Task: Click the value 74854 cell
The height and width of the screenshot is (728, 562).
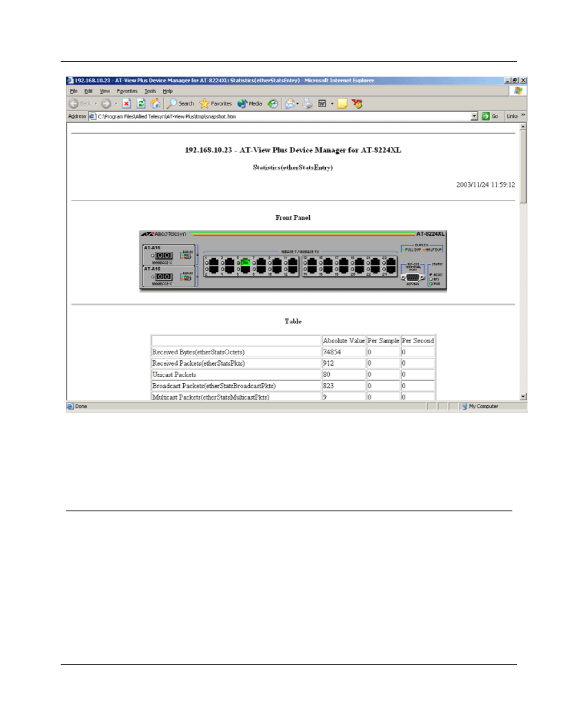Action: [344, 352]
